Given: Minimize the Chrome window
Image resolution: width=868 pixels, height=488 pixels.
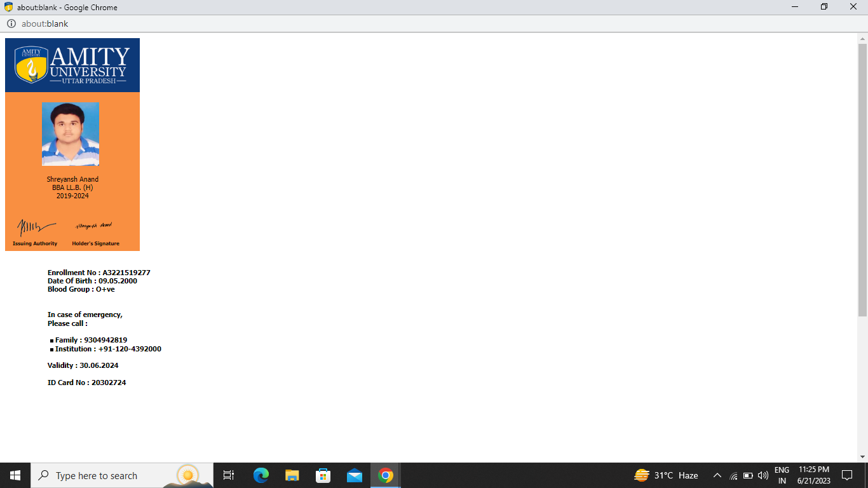Looking at the screenshot, I should 795,7.
